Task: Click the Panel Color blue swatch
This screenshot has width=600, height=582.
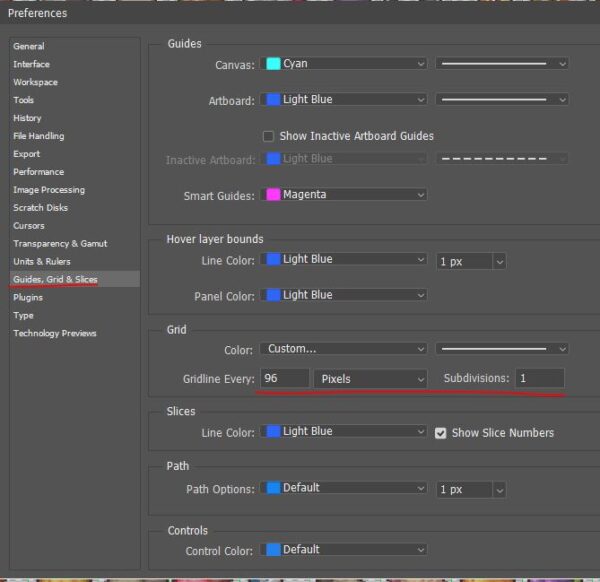Action: pyautogui.click(x=273, y=295)
